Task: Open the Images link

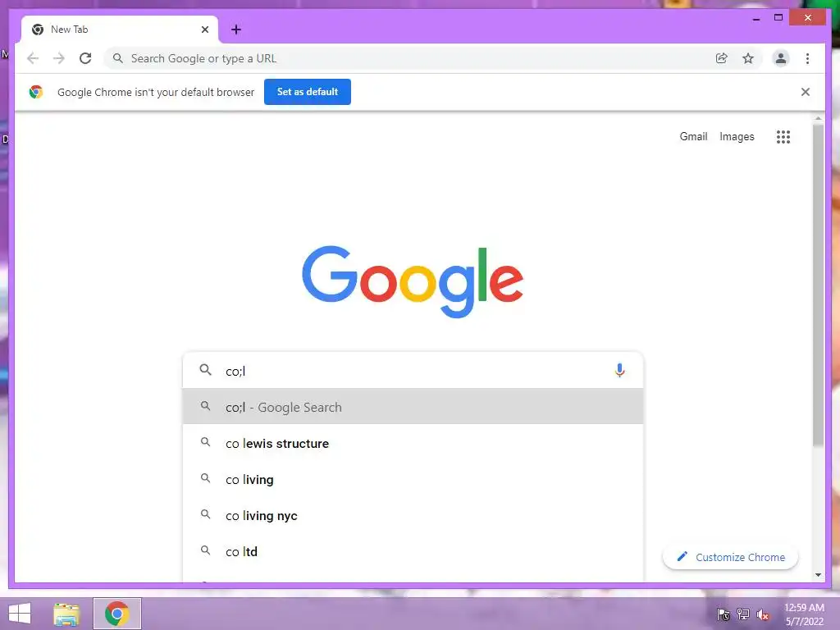Action: (x=737, y=137)
